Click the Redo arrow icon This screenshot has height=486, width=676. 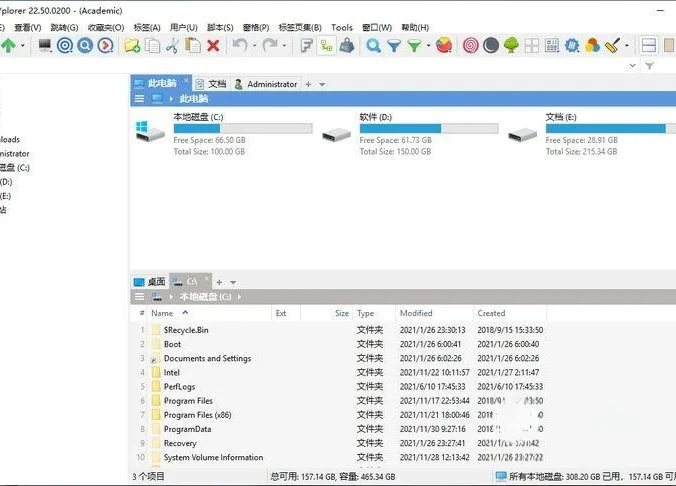270,45
